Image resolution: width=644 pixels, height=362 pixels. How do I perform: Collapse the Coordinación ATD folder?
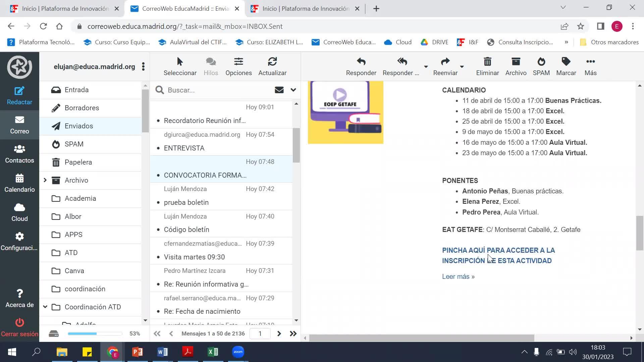pos(45,307)
